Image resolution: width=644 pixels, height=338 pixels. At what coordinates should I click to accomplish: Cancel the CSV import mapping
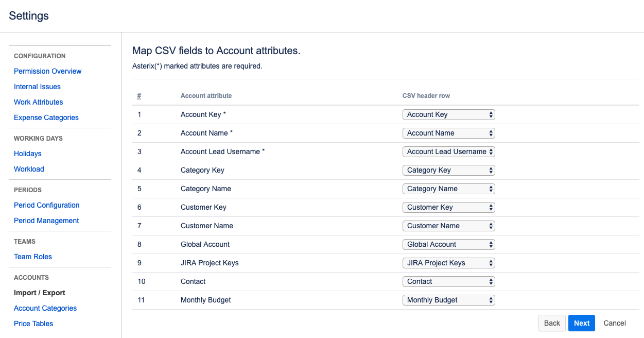click(615, 323)
